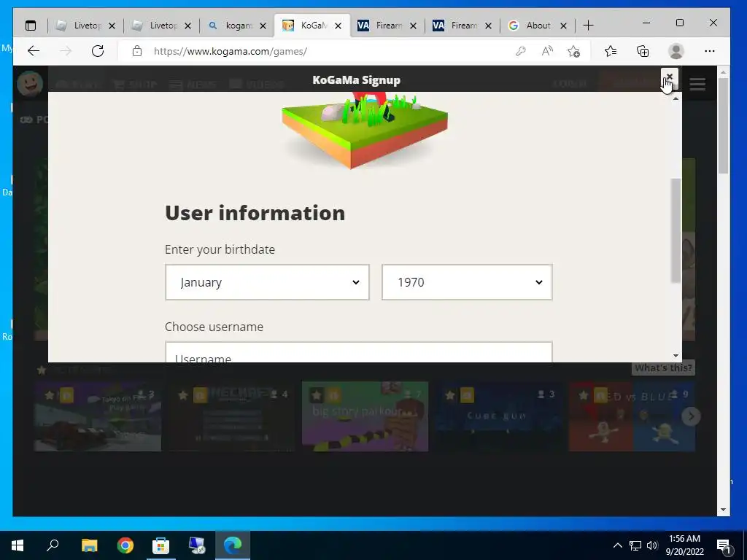This screenshot has width=747, height=560.
Task: Click the browser Back arrow
Action: 34,51
